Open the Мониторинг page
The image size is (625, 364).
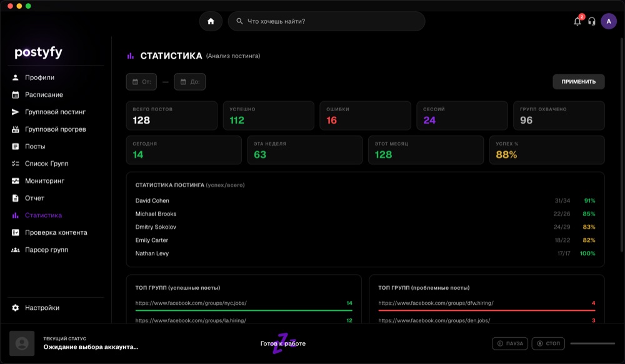[x=44, y=181]
